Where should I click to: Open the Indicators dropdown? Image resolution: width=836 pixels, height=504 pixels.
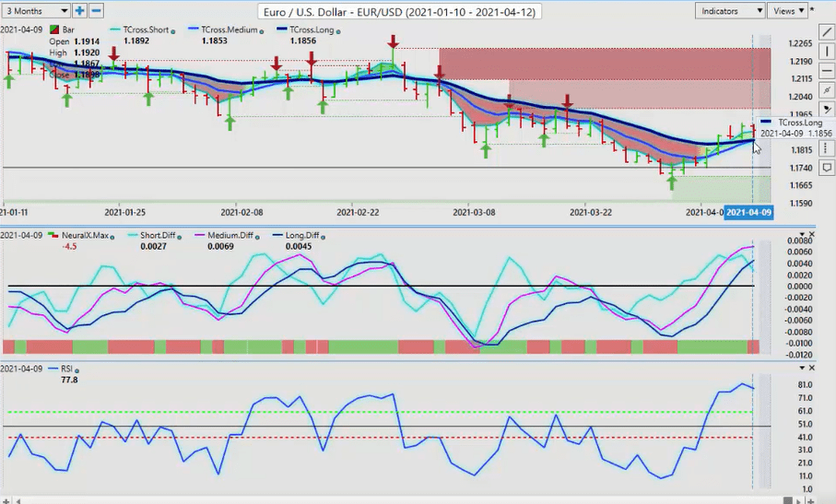[x=730, y=11]
